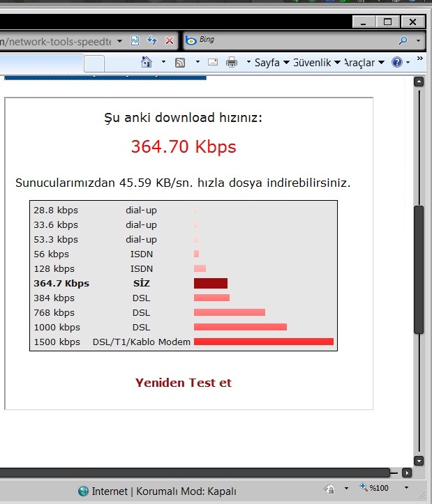This screenshot has width=432, height=504.
Task: Click the Print icon
Action: coord(232,63)
